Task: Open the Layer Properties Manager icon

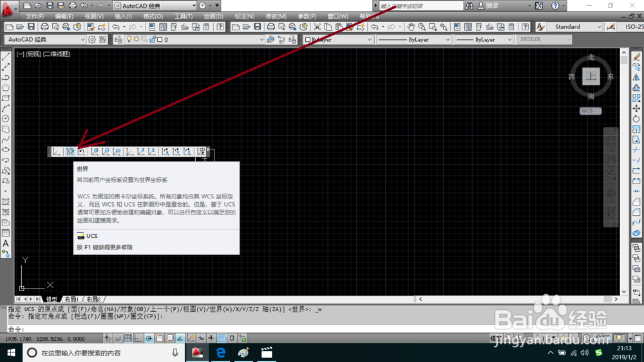Action: pyautogui.click(x=118, y=39)
